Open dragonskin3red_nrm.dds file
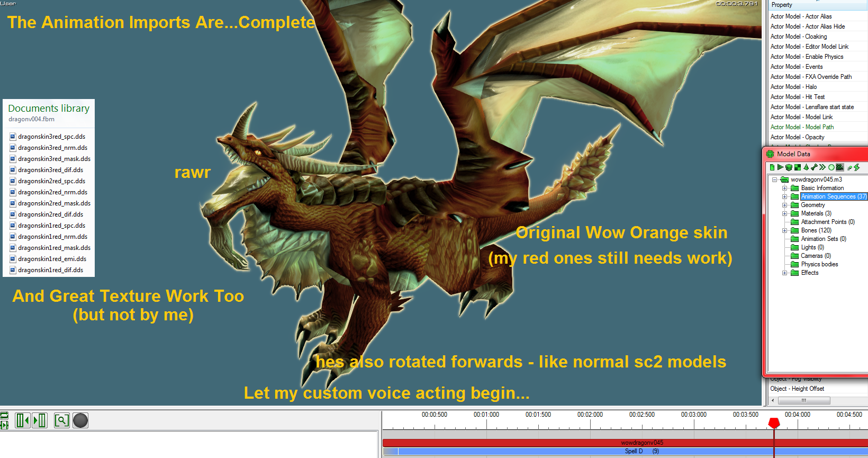Viewport: 868px width, 458px height. coord(52,148)
